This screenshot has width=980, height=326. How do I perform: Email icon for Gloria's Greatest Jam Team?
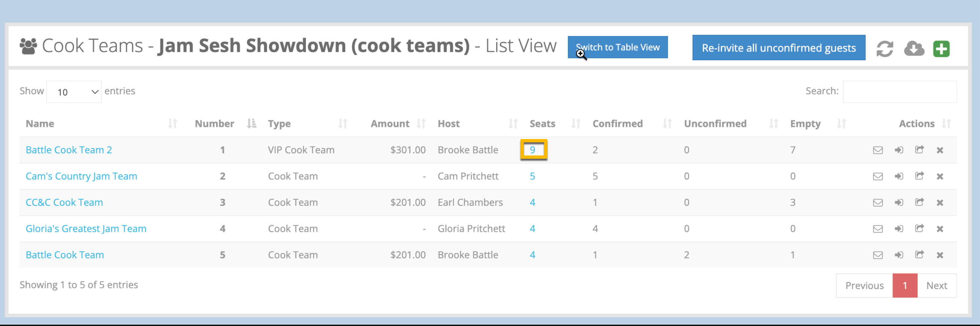point(878,229)
